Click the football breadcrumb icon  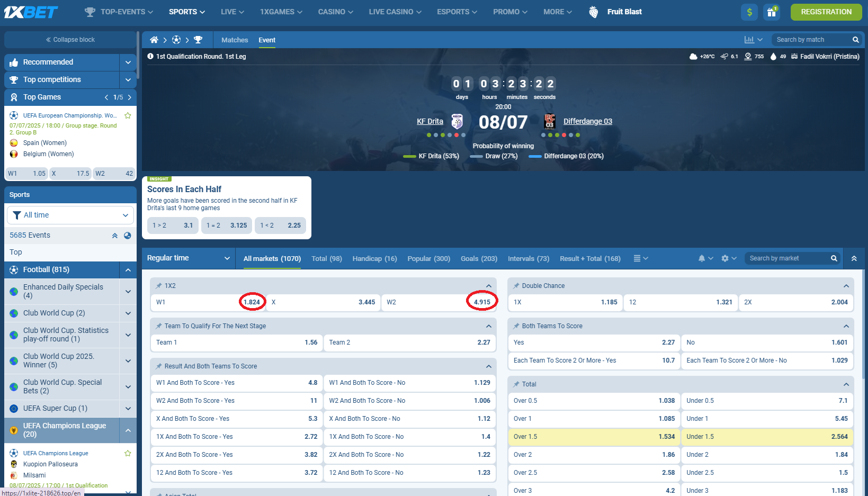point(176,40)
